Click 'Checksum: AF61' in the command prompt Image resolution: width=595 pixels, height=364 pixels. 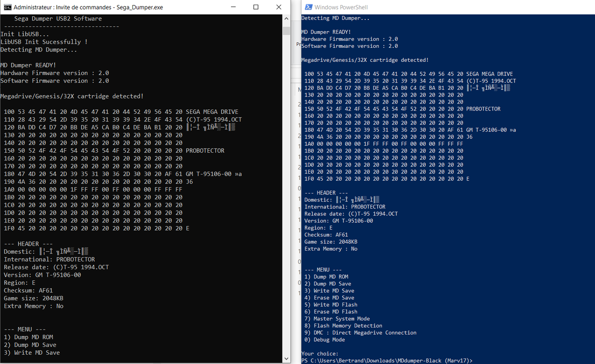click(28, 291)
